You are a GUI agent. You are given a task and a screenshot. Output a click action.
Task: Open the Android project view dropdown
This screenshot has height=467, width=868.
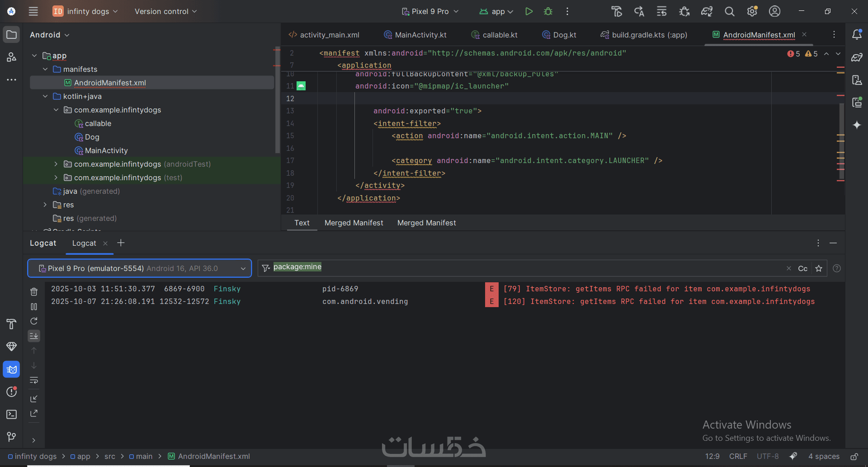50,35
